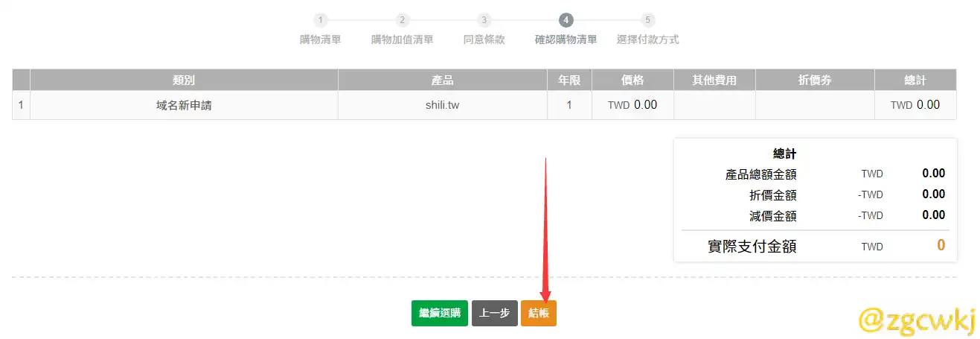Click the 類別 column header
The width and height of the screenshot is (980, 339).
click(184, 80)
